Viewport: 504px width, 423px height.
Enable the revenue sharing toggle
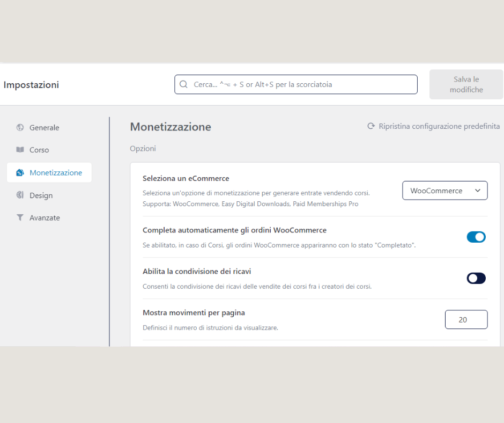click(476, 278)
